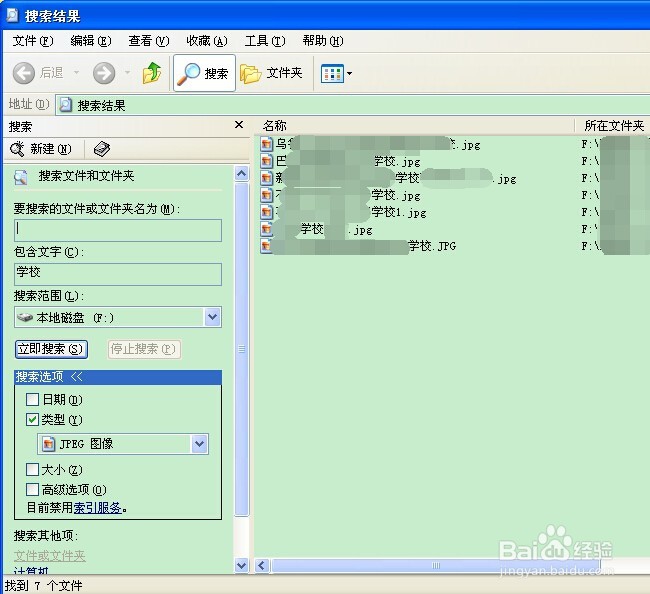Click the Back arrow button
The width and height of the screenshot is (650, 594).
point(24,73)
